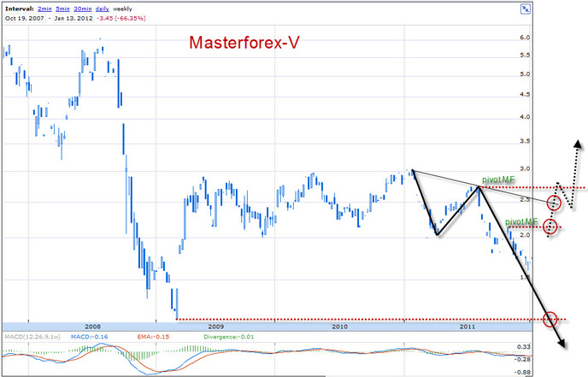The height and width of the screenshot is (377, 588).
Task: Click the end date field Jan 13, 2012
Action: point(73,18)
